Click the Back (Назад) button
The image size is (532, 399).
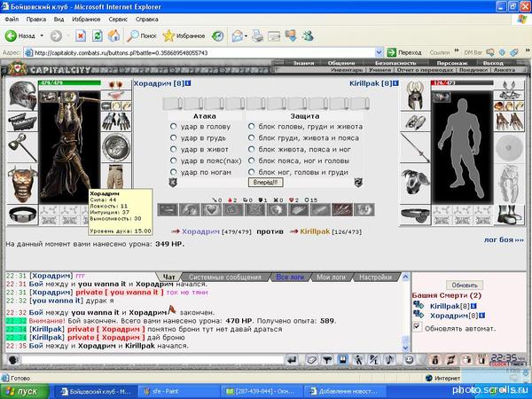point(20,35)
